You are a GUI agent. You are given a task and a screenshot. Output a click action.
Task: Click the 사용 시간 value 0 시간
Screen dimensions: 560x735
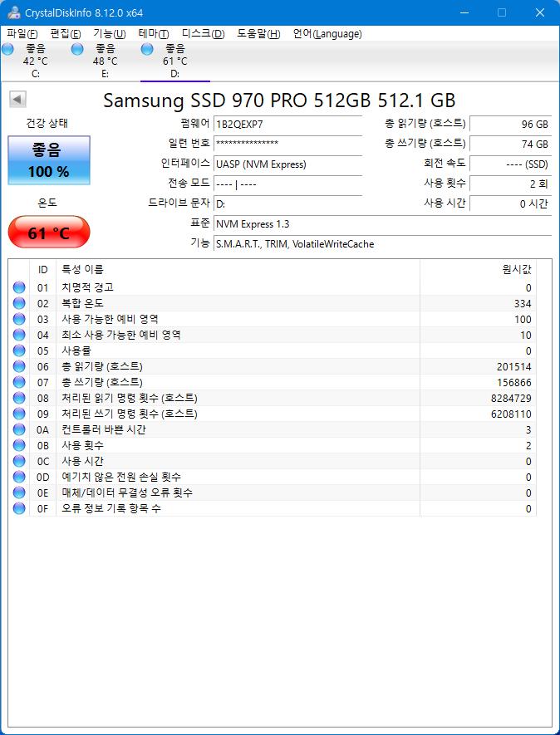pos(510,203)
